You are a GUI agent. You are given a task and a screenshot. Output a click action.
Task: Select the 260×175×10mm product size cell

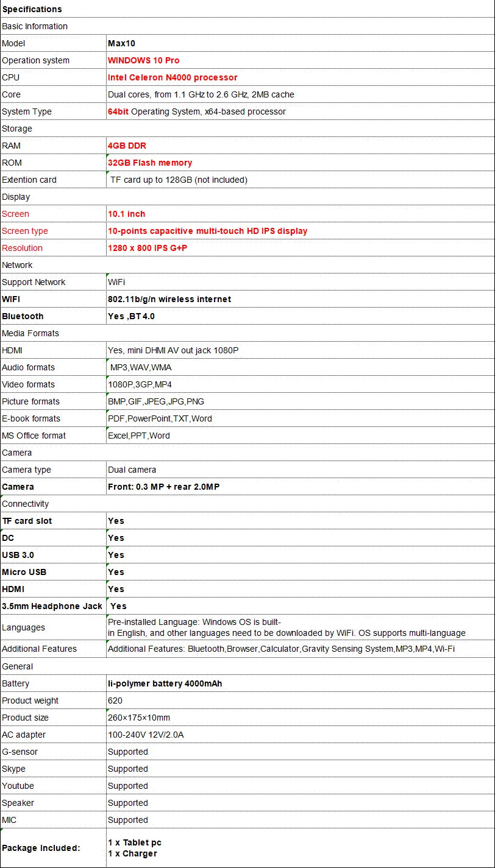click(301, 718)
